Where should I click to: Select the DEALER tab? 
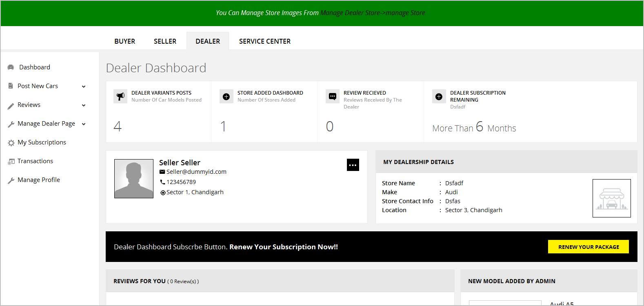[208, 41]
